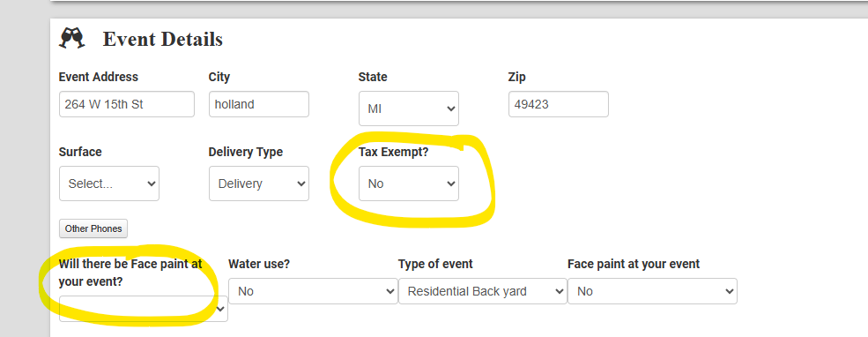Open the Surface dropdown

coord(109,183)
